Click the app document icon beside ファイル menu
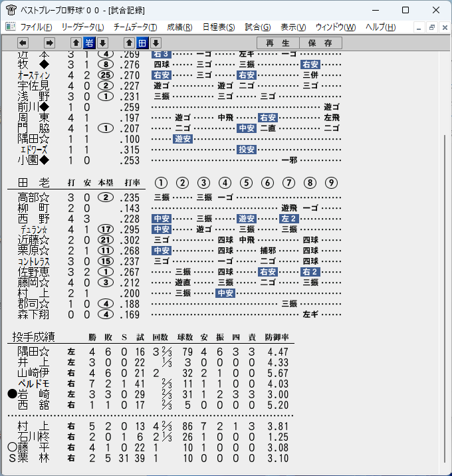The image size is (452, 476). click(11, 27)
